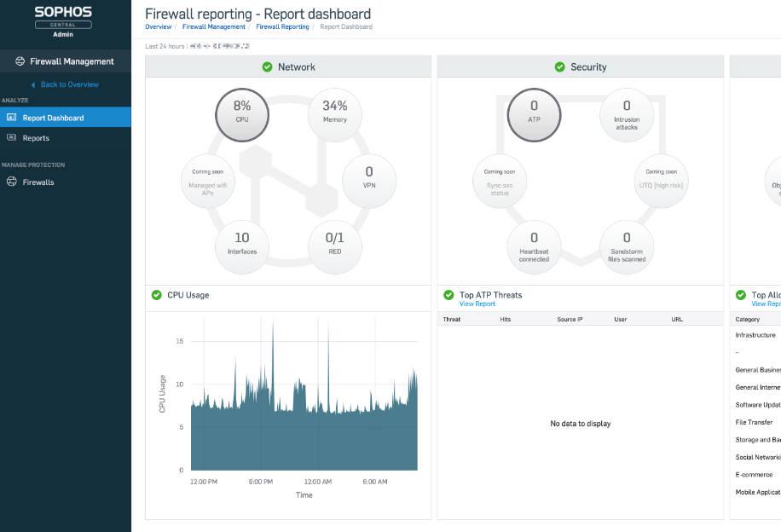Select the 10 Interfaces circle
This screenshot has width=781, height=532.
[x=242, y=247]
